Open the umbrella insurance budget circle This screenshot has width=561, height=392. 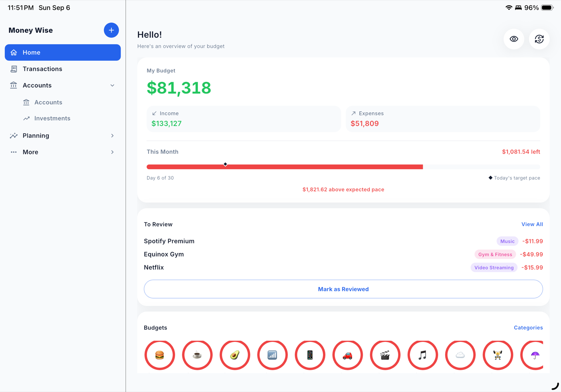(532, 355)
